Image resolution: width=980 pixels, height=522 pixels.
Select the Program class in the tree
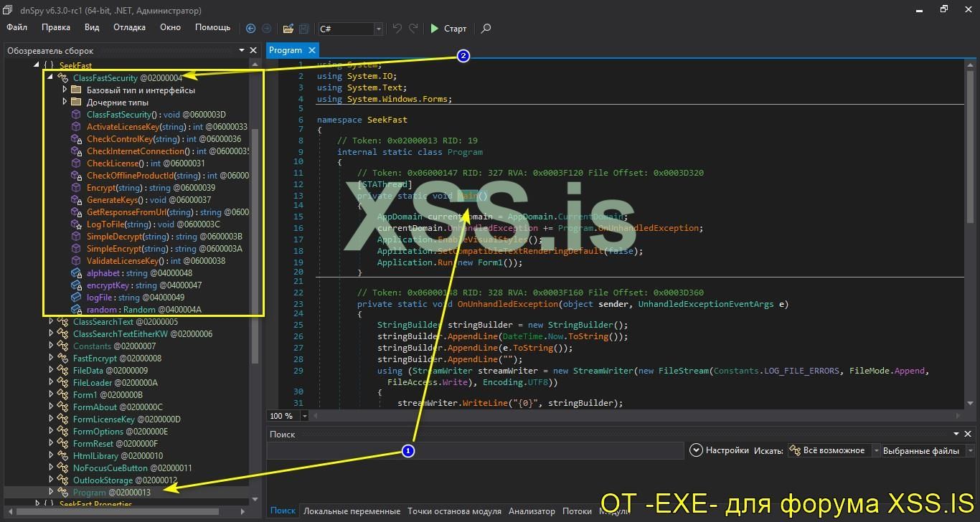tap(112, 493)
